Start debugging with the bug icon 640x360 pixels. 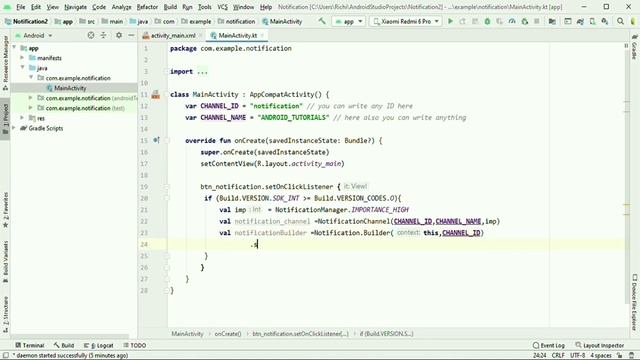pyautogui.click(x=487, y=21)
